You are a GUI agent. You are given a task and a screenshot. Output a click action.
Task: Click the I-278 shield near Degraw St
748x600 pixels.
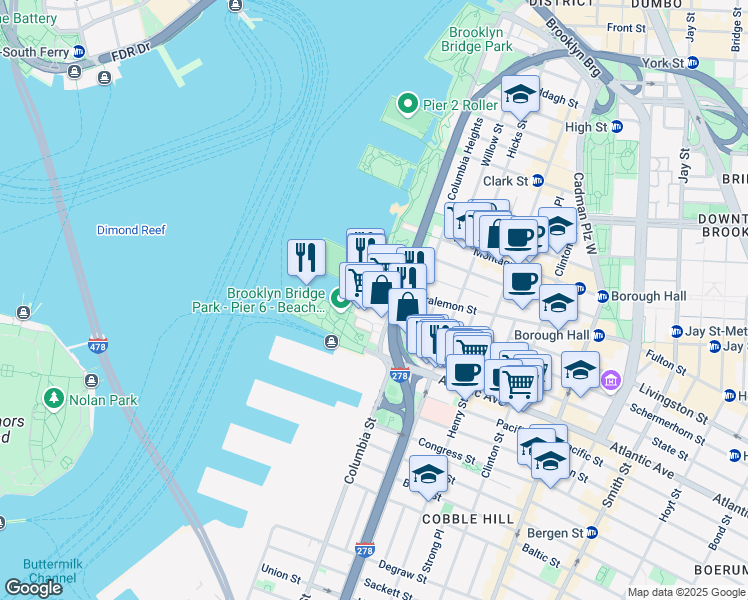pyautogui.click(x=364, y=550)
